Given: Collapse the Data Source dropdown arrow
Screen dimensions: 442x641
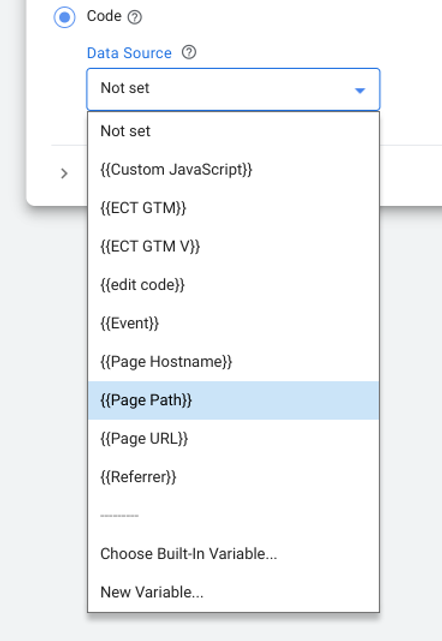Looking at the screenshot, I should 360,90.
